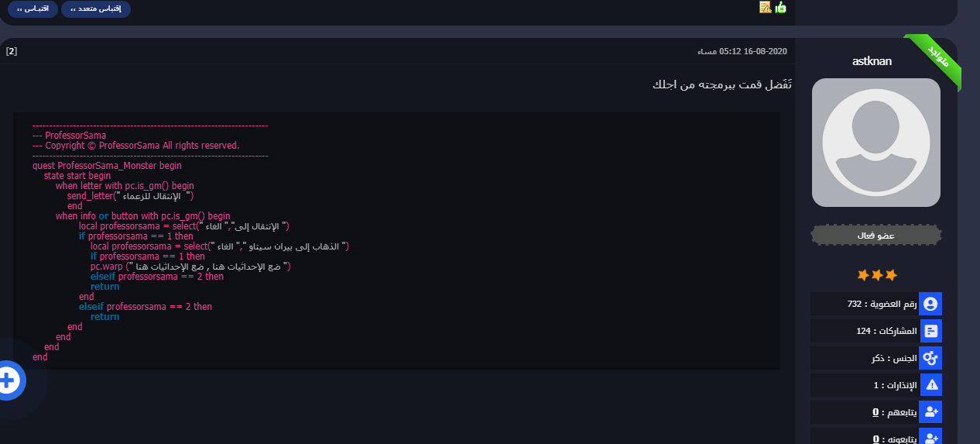Screen dimensions: 980x444
Task: Click the إقتباس متعدد multi-quote button
Action: coord(96,9)
